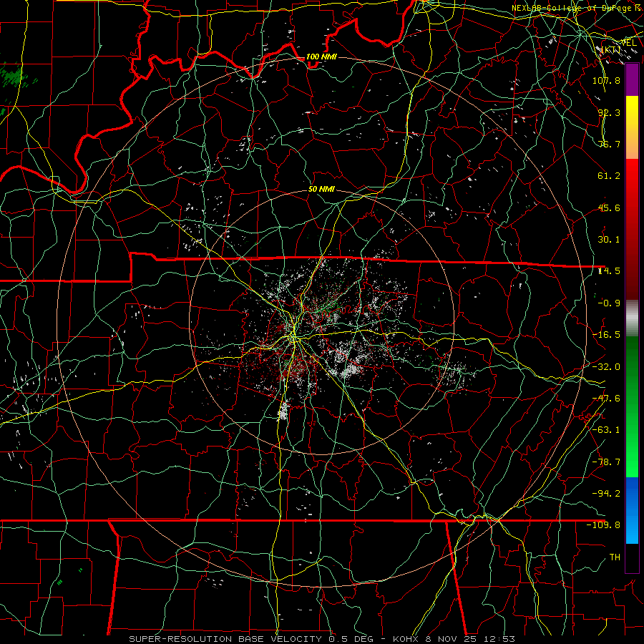Select the 107.8 velocity scale value

click(606, 80)
